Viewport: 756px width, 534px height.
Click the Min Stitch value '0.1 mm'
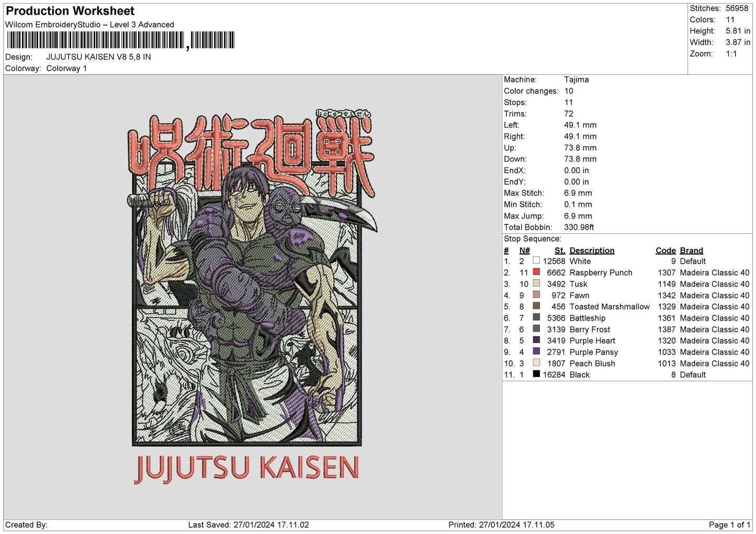(578, 204)
